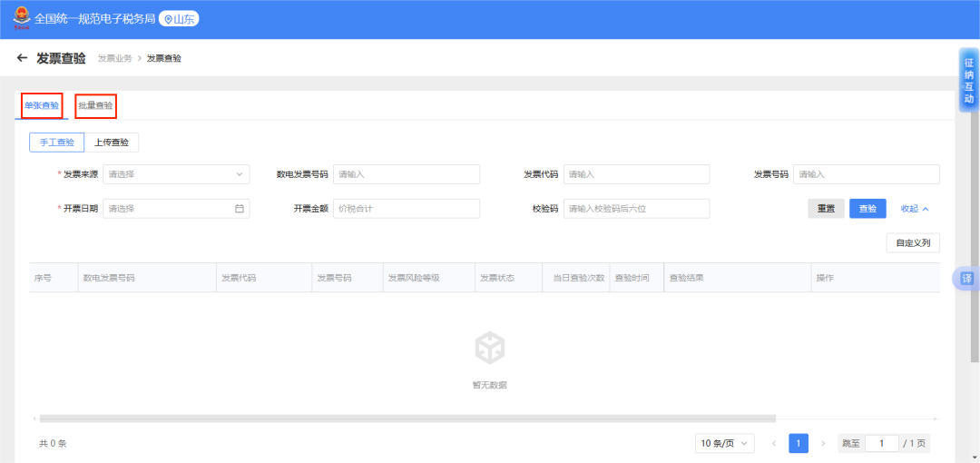
Task: Switch to the 单张查验 tab
Action: (42, 105)
